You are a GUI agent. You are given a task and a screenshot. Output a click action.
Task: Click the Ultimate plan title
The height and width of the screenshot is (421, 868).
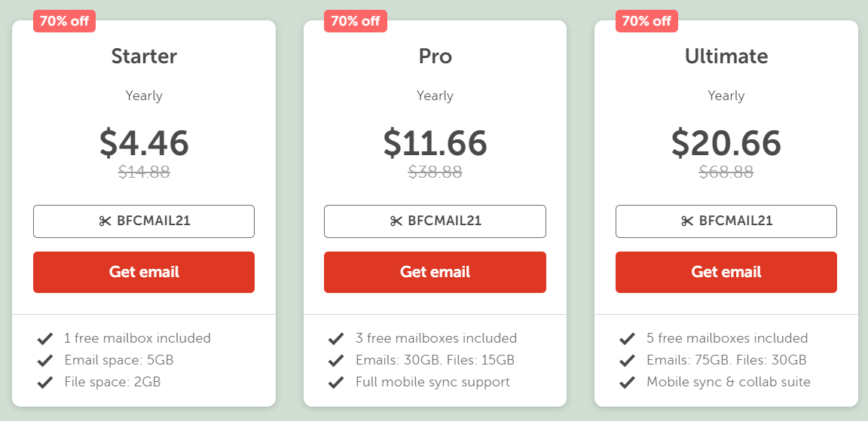click(x=726, y=56)
